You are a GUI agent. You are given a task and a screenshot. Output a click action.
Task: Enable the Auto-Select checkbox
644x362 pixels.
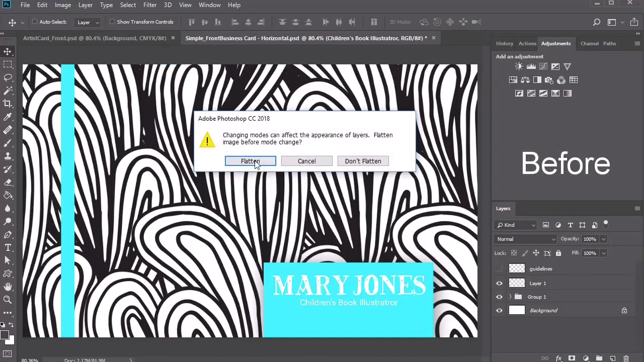pos(35,22)
